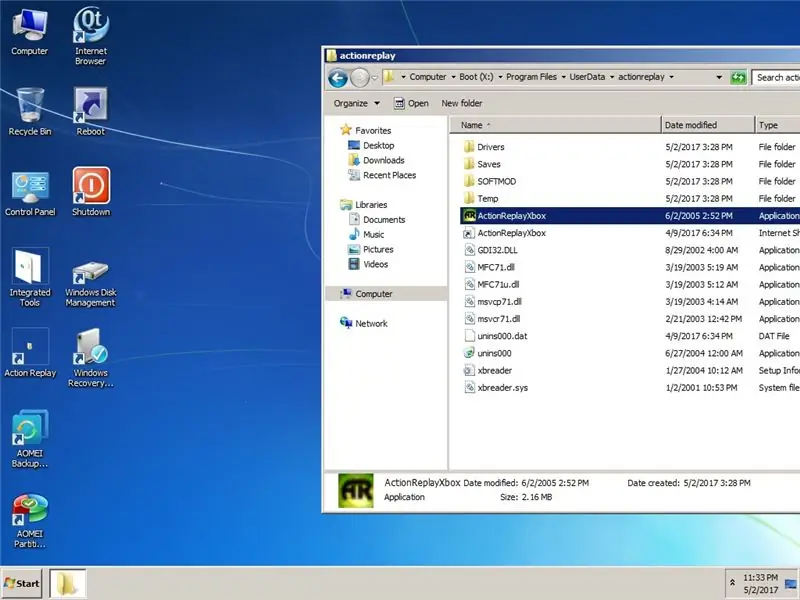The image size is (800, 600).
Task: Select the Drivers folder
Action: coord(484,147)
